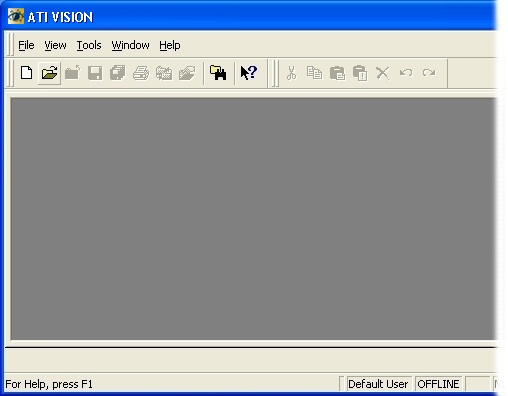Click the Paste clipboard icon
508x396 pixels.
(337, 73)
